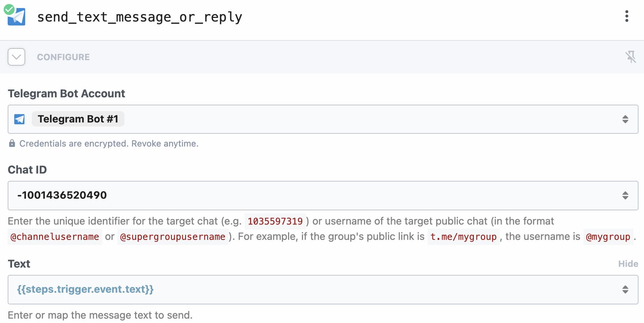This screenshot has height=323, width=644.
Task: Open the Text field dropdown arrows
Action: pyautogui.click(x=625, y=289)
